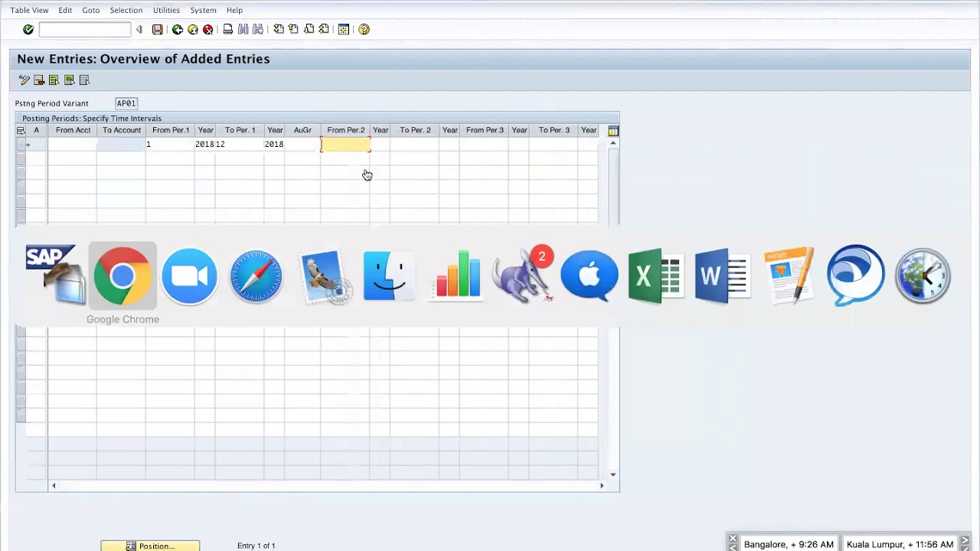Jump to the first page icon
Image resolution: width=980 pixels, height=551 pixels.
pyautogui.click(x=279, y=29)
